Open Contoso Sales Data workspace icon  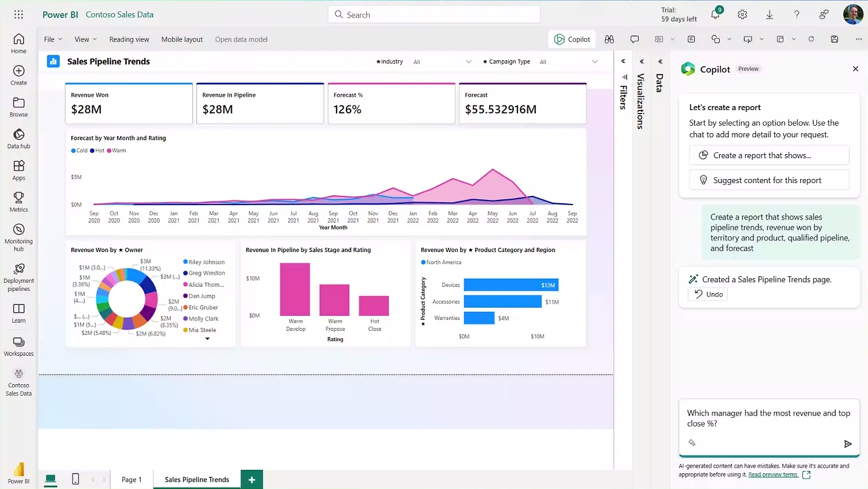19,382
